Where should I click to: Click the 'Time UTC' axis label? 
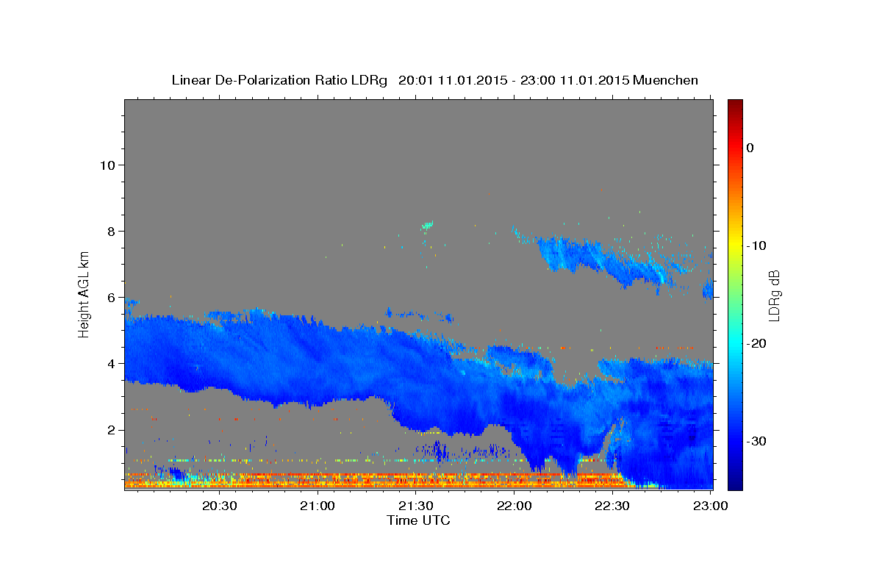click(x=418, y=520)
